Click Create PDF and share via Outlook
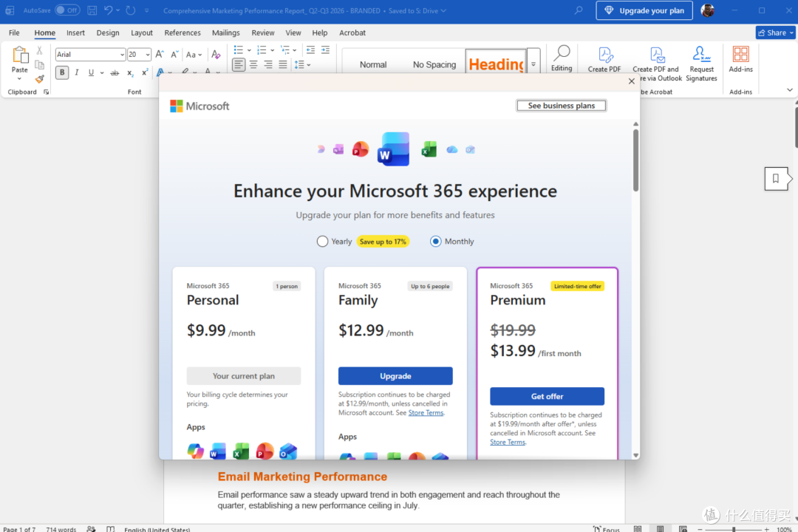The height and width of the screenshot is (532, 798). tap(657, 64)
